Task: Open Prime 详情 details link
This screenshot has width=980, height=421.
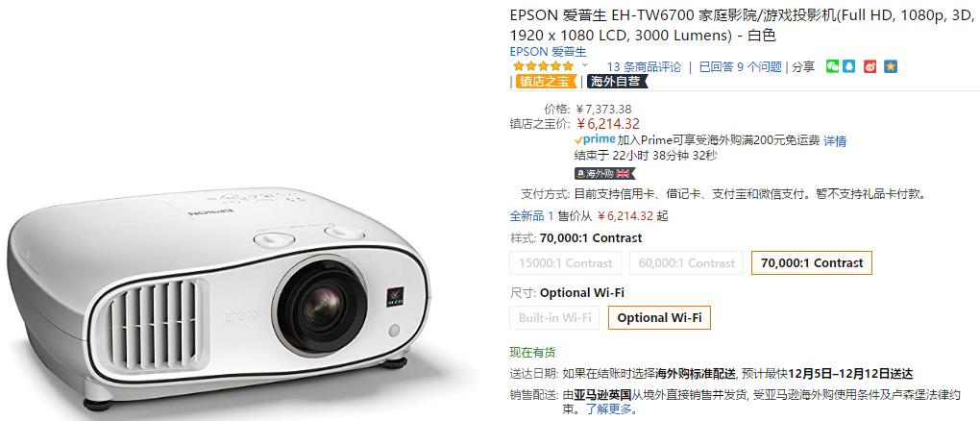Action: 835,140
